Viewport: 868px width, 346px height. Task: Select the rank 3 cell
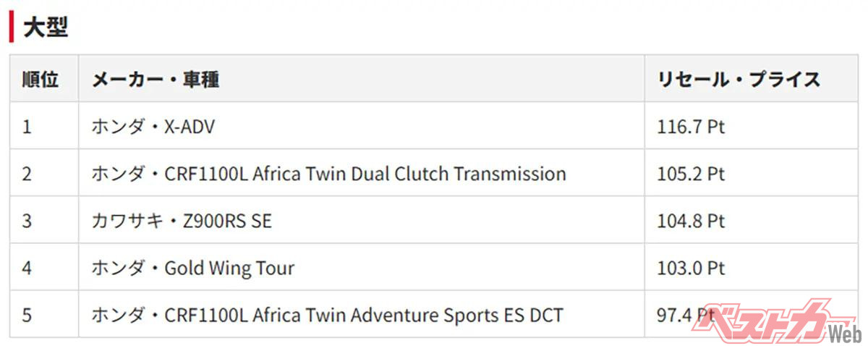pyautogui.click(x=27, y=221)
